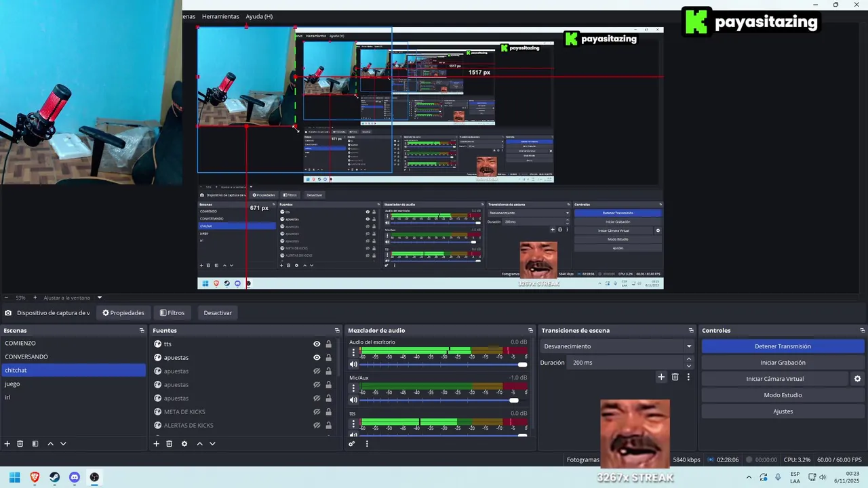Viewport: 868px width, 488px height.
Task: Open the Desvanecimiento transition dropdown
Action: tap(617, 346)
